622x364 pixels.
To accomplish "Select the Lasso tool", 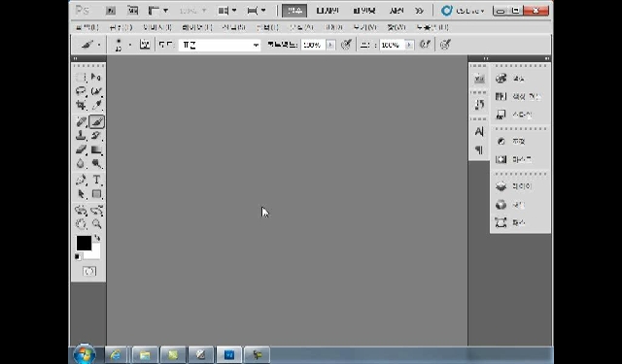I will [x=81, y=91].
